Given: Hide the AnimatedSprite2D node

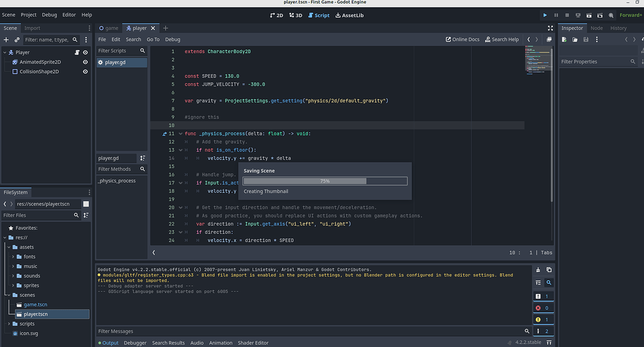Looking at the screenshot, I should point(86,62).
